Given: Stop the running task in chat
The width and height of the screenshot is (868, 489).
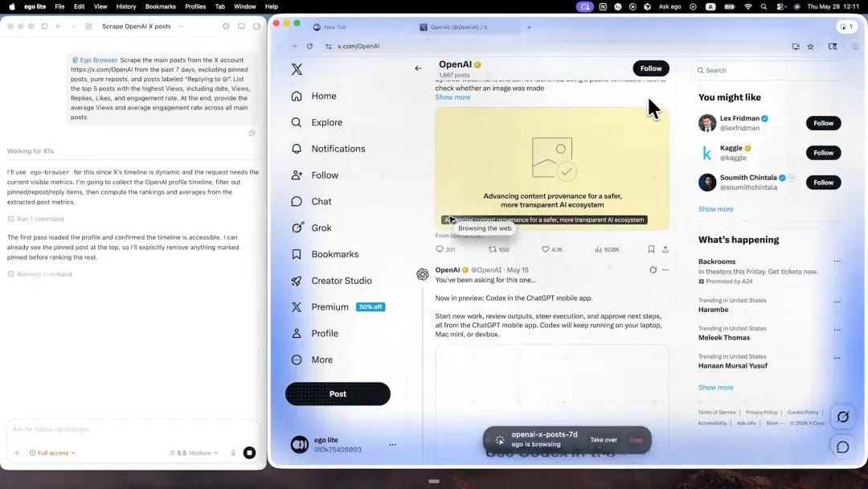Looking at the screenshot, I should [x=250, y=453].
